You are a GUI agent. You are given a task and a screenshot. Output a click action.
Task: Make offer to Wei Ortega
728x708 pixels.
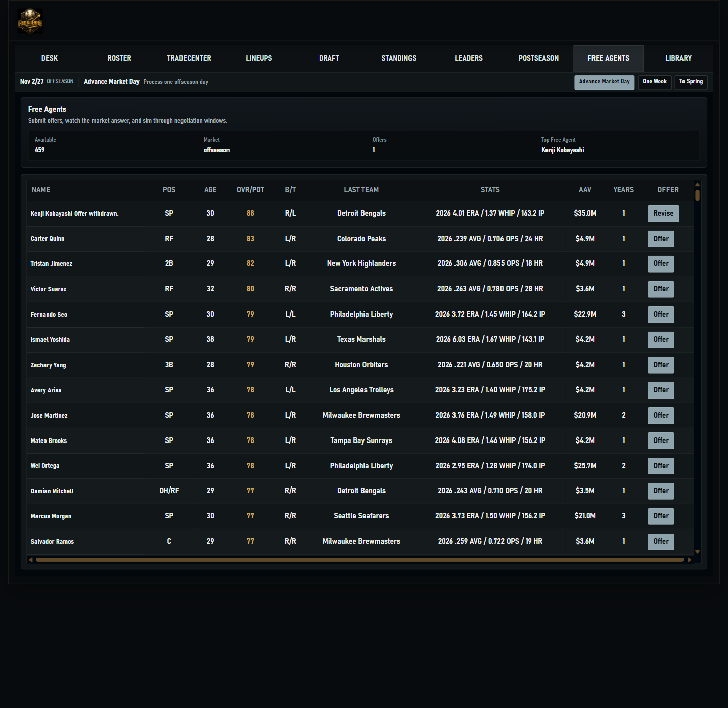tap(661, 466)
